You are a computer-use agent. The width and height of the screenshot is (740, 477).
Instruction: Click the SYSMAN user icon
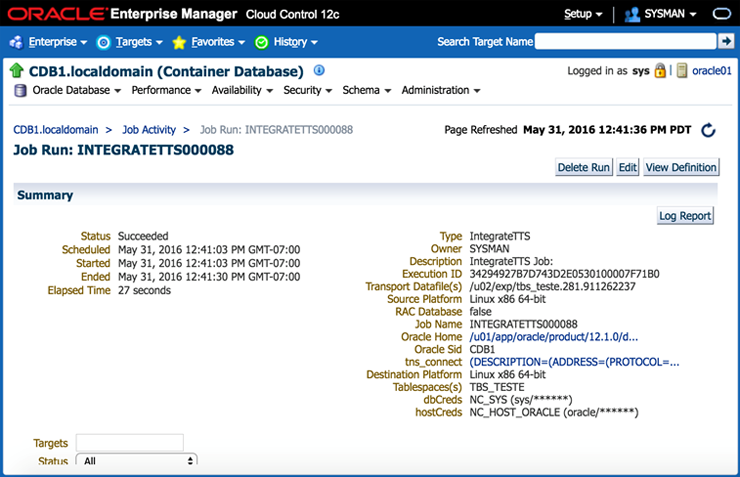[632, 15]
